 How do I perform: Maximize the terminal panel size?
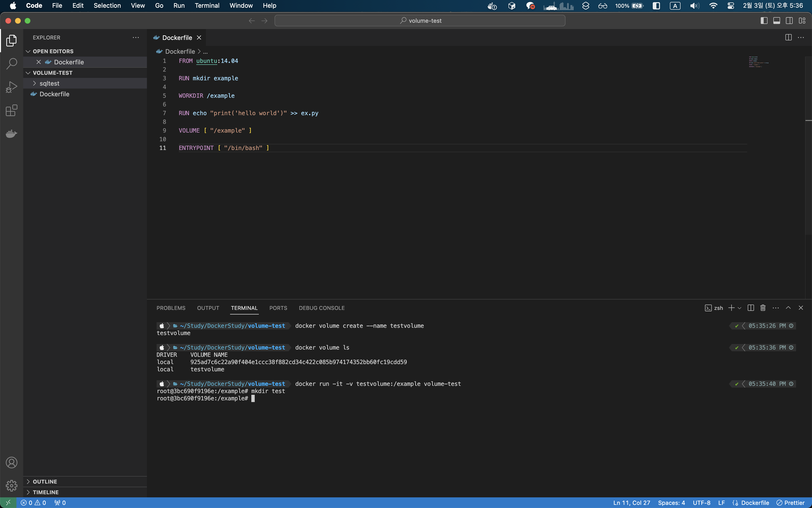(x=789, y=308)
